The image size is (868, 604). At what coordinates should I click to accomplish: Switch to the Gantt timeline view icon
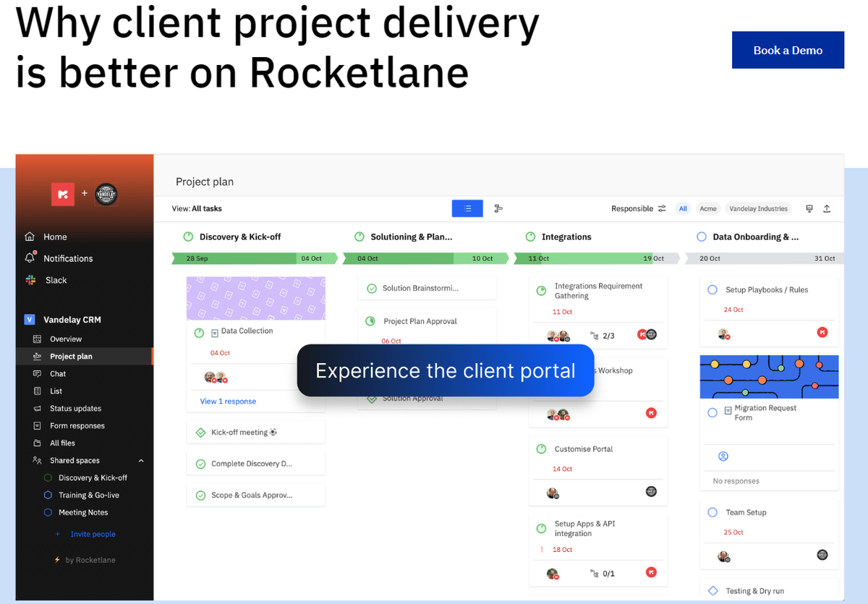[x=498, y=208]
